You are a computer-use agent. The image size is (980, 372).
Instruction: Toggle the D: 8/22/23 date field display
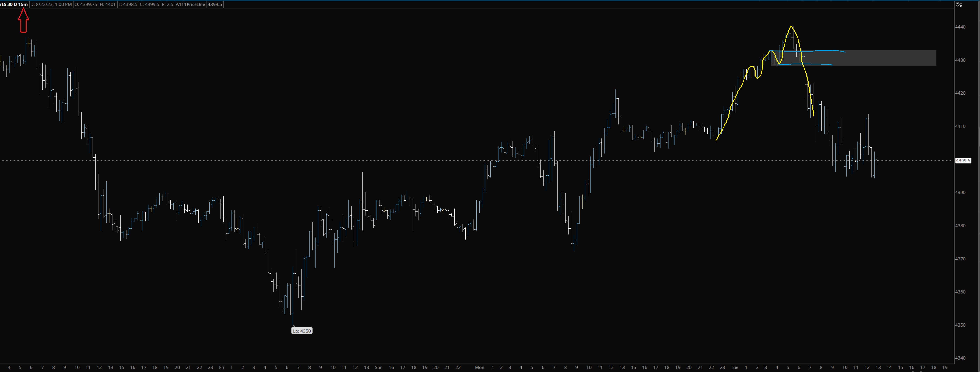point(51,4)
